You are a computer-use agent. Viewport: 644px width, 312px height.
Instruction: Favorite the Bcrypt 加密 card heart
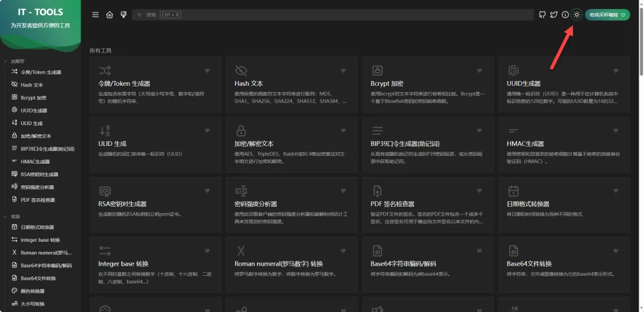[479, 71]
